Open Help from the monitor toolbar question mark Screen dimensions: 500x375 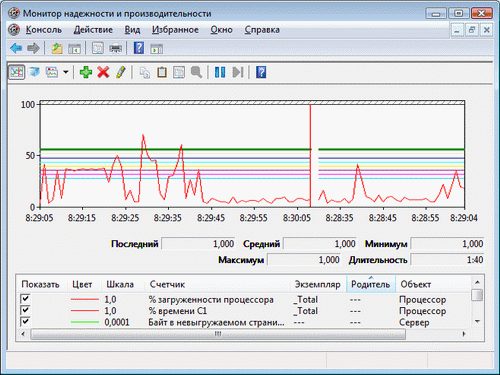pos(261,72)
